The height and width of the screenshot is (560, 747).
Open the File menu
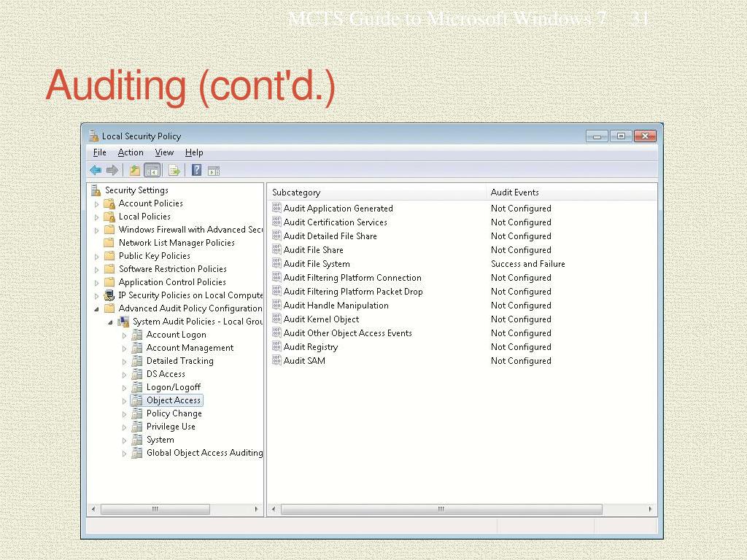99,152
